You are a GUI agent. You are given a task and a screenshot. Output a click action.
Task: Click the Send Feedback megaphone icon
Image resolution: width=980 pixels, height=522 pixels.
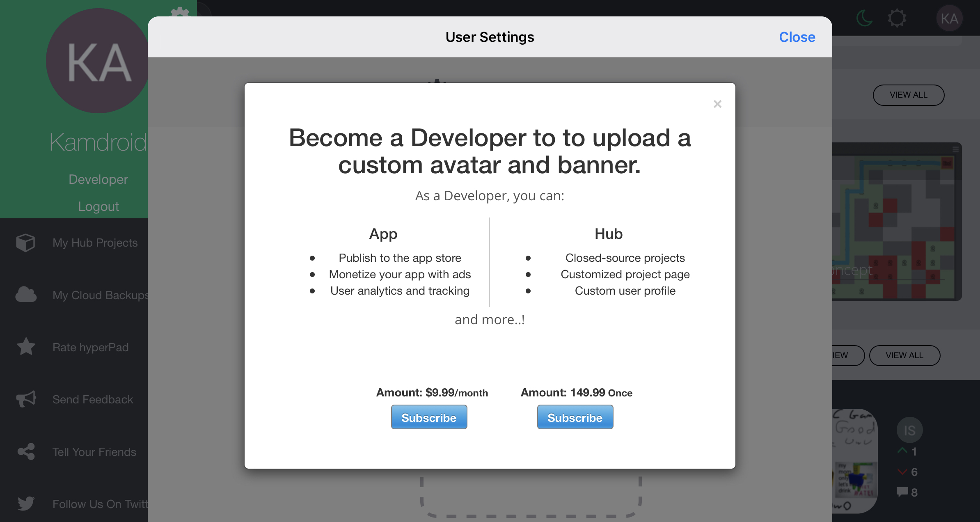[x=26, y=399]
